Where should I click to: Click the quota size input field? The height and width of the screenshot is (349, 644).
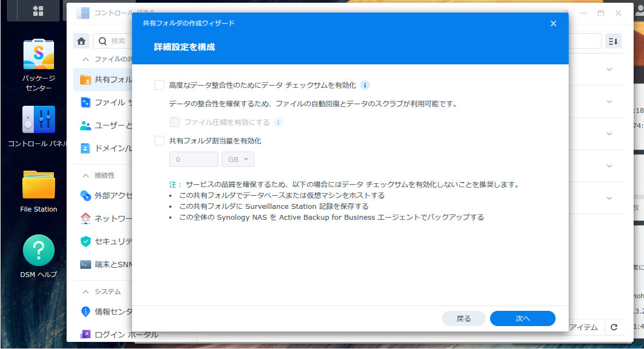[193, 159]
